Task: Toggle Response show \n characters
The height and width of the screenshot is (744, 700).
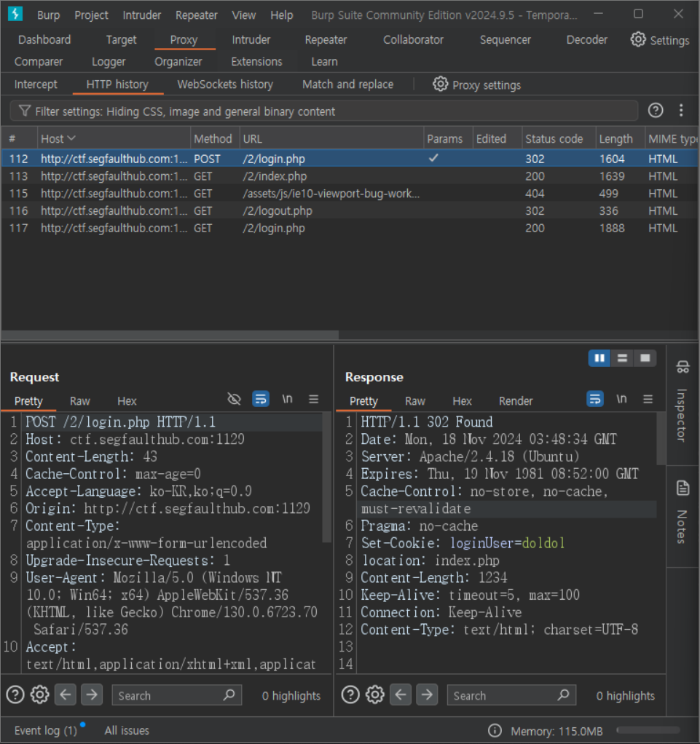Action: tap(621, 399)
